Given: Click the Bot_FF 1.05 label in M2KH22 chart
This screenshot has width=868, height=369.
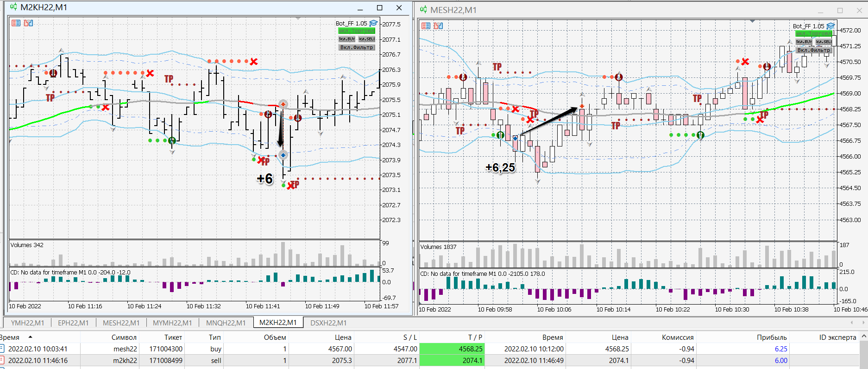Looking at the screenshot, I should [351, 23].
